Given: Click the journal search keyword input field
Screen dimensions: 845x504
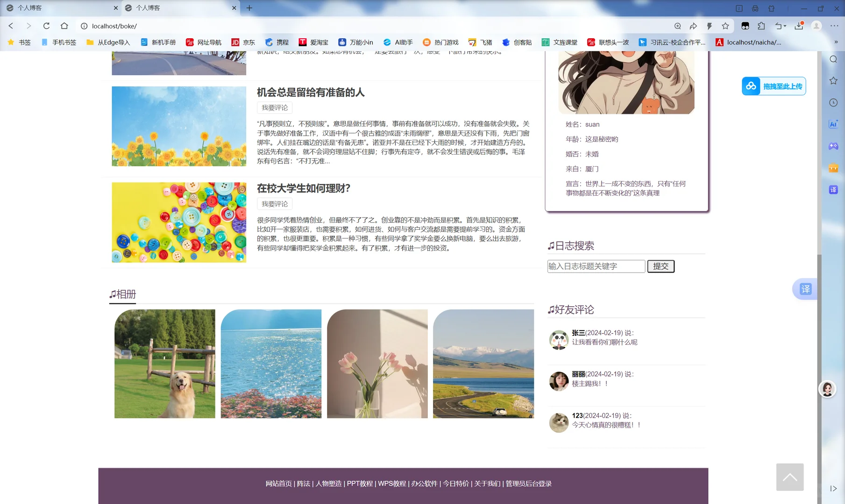Looking at the screenshot, I should point(596,266).
